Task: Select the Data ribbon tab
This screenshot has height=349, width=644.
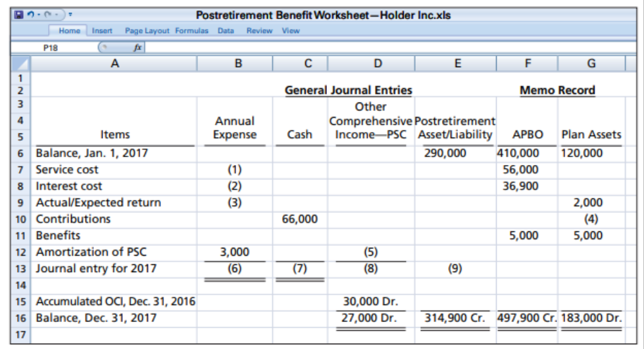Action: 226,31
